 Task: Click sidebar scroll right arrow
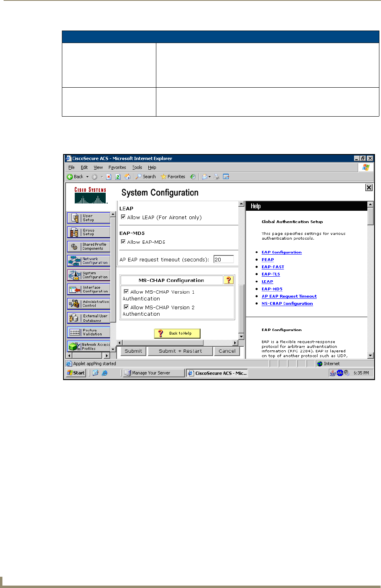coord(107,356)
